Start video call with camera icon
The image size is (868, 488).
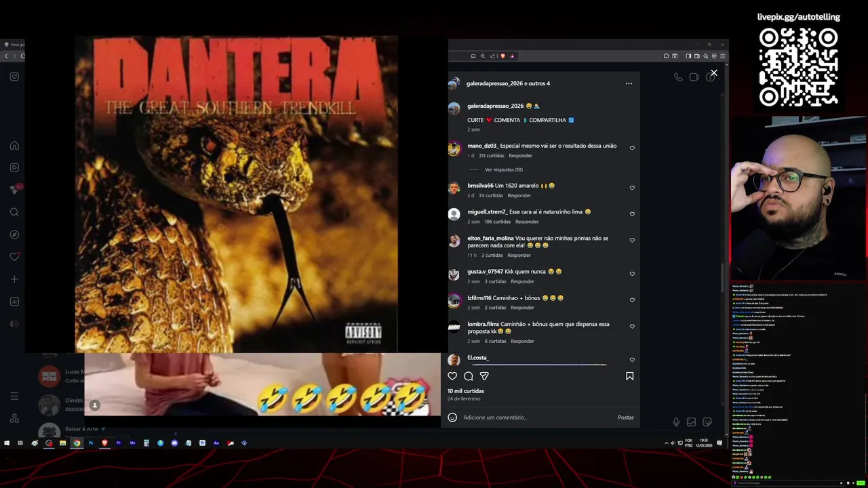click(694, 77)
